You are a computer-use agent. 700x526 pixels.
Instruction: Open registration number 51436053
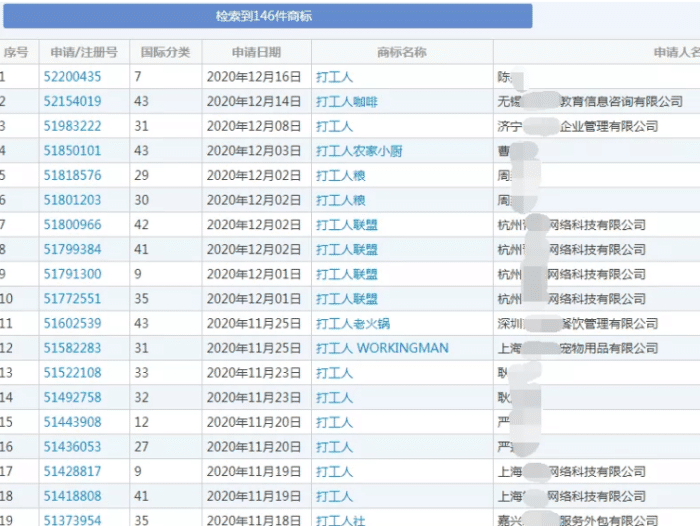point(72,447)
